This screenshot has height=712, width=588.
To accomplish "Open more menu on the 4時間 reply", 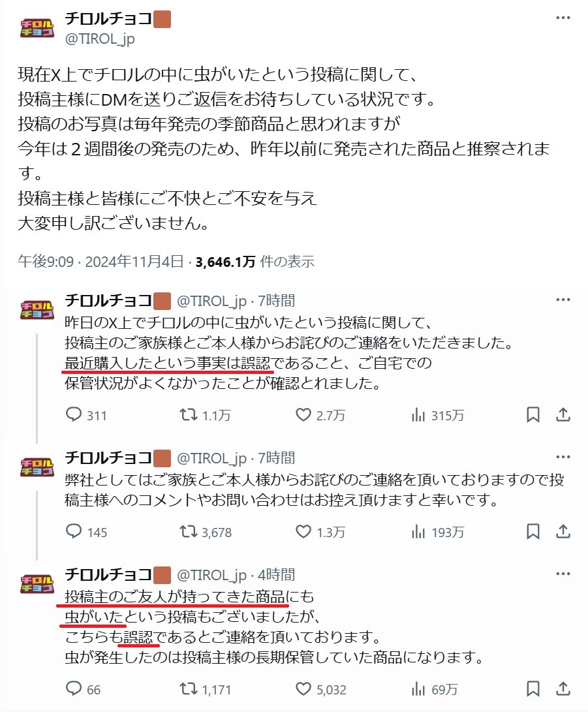I will click(563, 574).
